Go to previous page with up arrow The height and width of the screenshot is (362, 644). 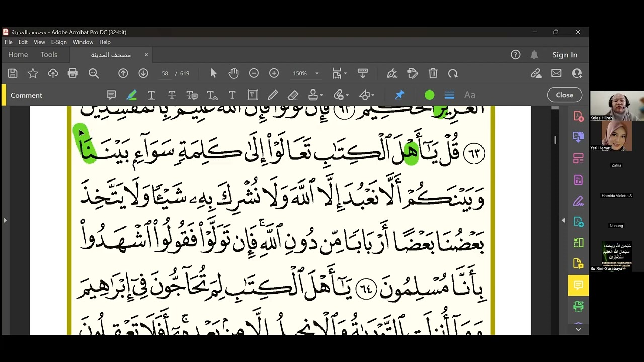(x=123, y=73)
